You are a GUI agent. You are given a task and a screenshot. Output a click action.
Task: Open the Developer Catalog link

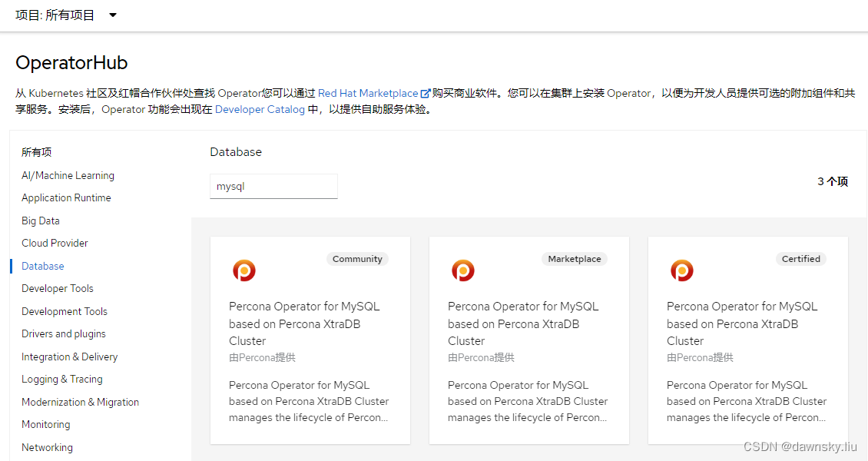tap(260, 110)
